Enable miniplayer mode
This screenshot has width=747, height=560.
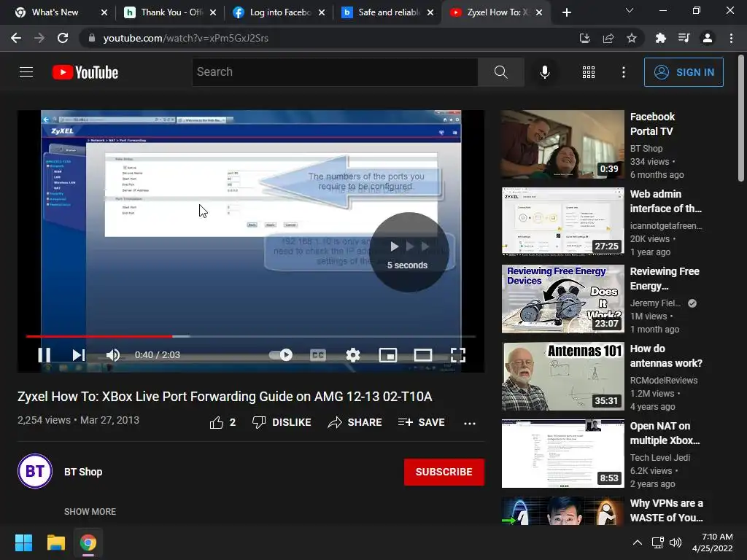point(388,355)
